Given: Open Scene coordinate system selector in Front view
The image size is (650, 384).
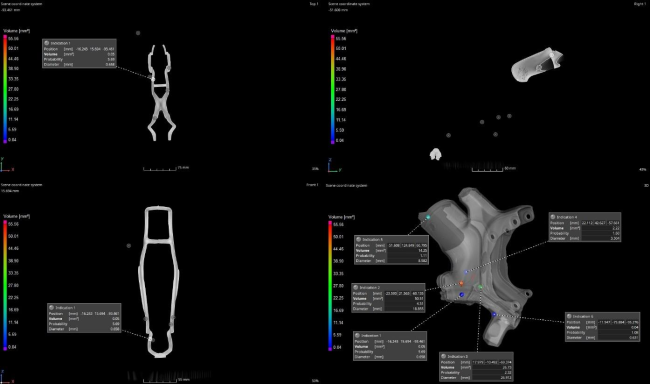Looking at the screenshot, I should (21, 185).
